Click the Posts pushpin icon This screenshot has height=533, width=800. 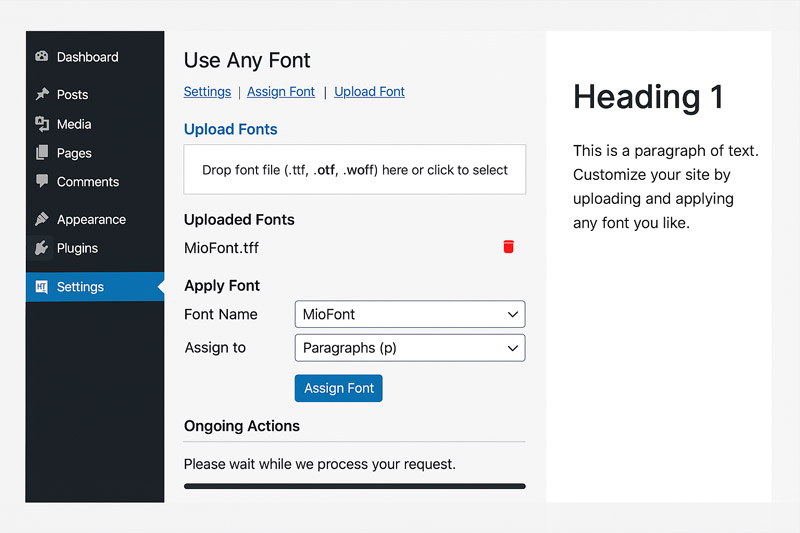click(42, 94)
